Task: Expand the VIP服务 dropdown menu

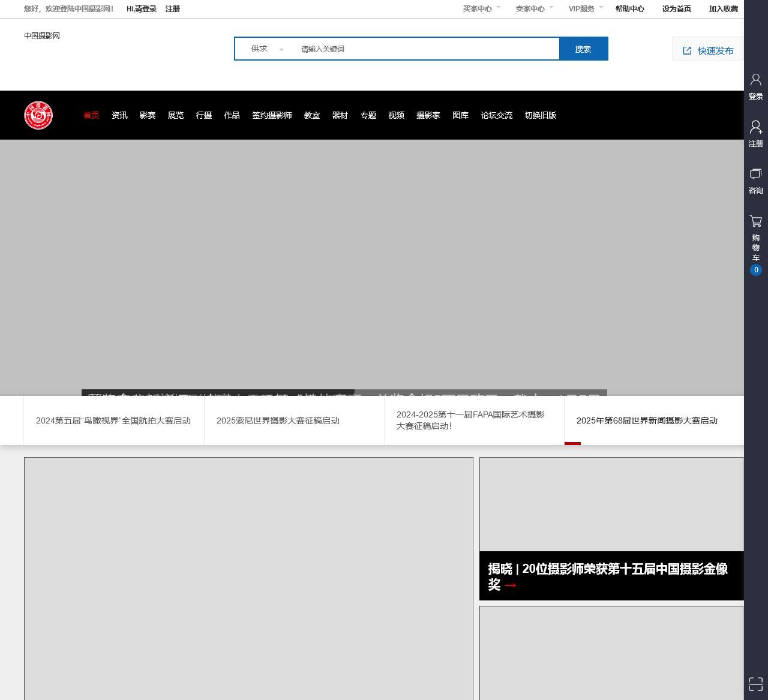Action: click(586, 9)
